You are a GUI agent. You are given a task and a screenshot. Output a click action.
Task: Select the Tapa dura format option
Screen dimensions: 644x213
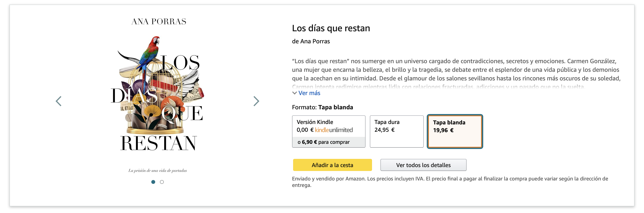[x=396, y=131]
